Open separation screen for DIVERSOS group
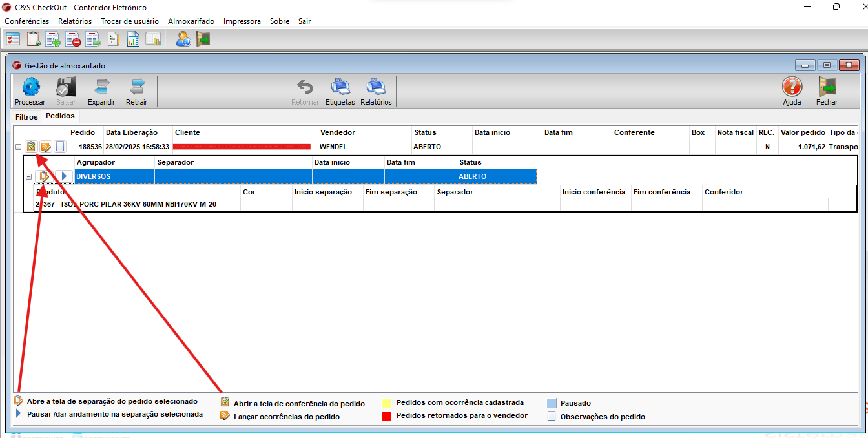The image size is (868, 438). pyautogui.click(x=45, y=176)
